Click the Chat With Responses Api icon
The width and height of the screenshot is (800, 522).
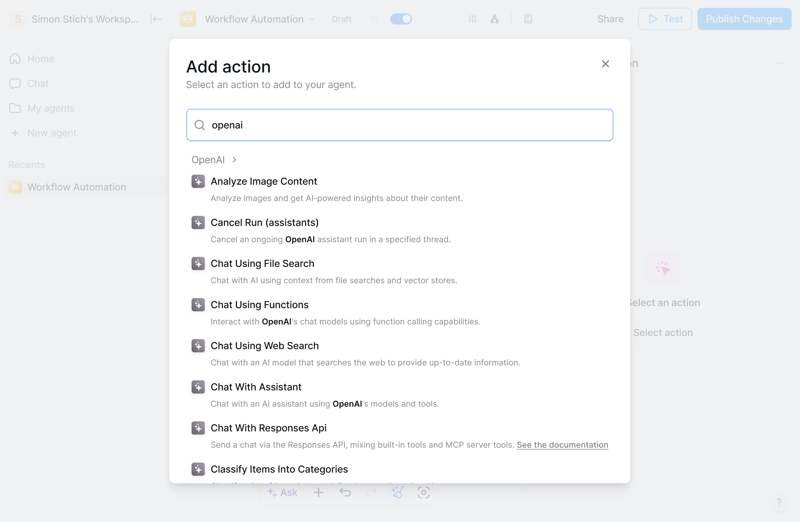[x=198, y=427]
